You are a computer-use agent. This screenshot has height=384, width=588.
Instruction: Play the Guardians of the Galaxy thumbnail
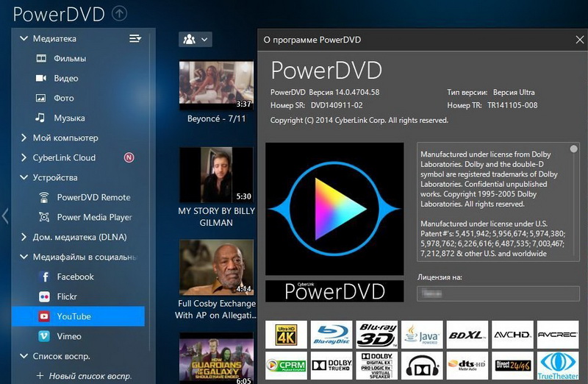point(216,358)
